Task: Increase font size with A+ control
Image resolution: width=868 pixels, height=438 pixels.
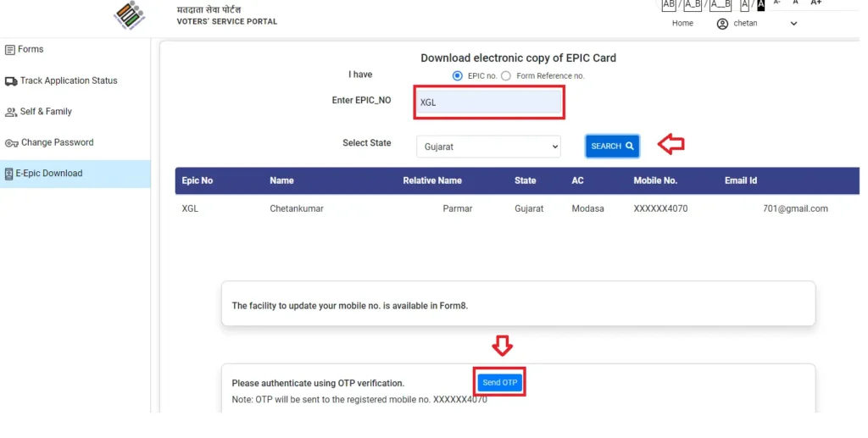Action: click(816, 3)
